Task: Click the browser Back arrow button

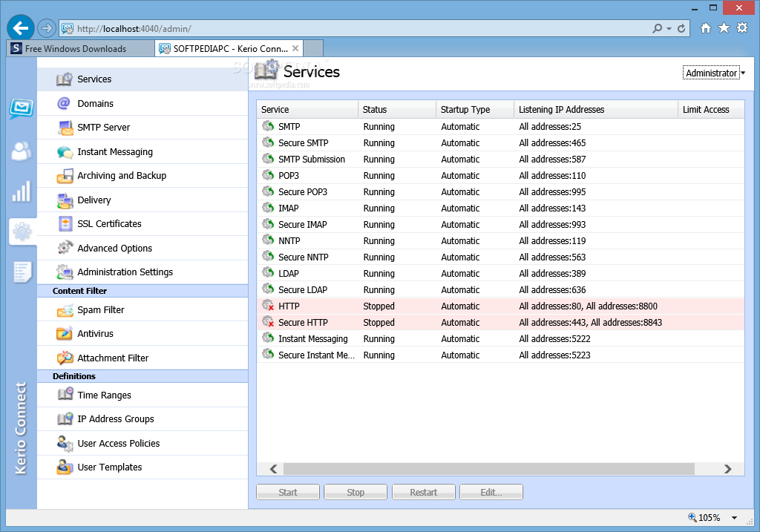Action: (x=20, y=28)
